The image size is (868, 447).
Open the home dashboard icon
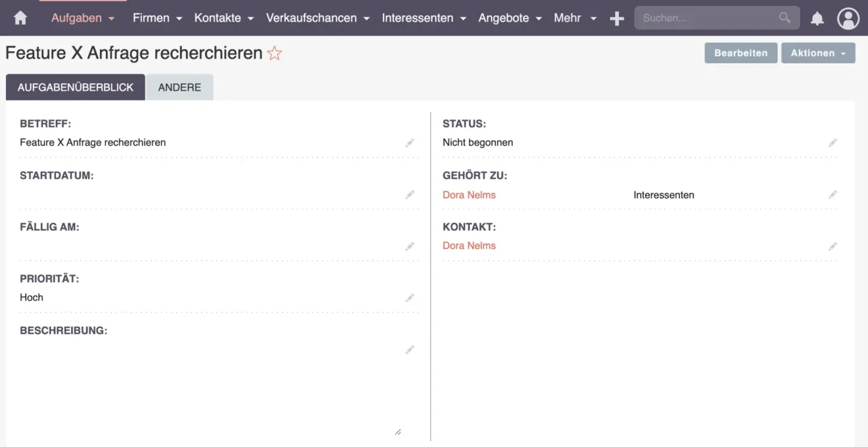[19, 18]
